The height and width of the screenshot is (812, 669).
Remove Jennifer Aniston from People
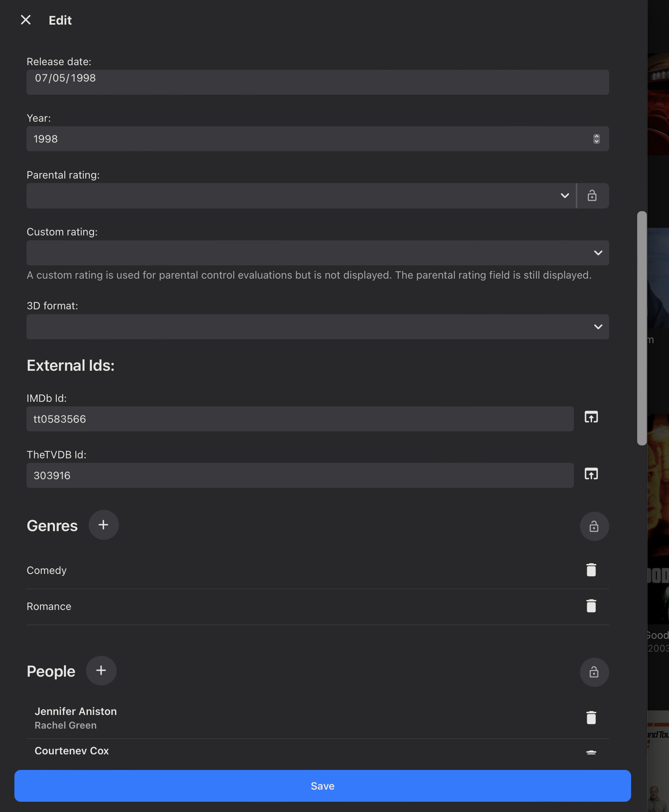tap(591, 718)
